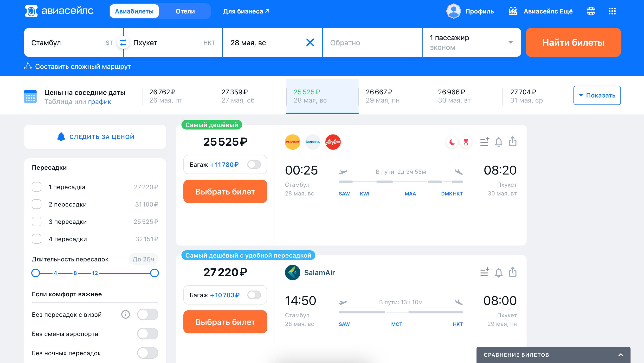644x363 pixels.
Task: Click Следить за ценой button
Action: tap(95, 137)
